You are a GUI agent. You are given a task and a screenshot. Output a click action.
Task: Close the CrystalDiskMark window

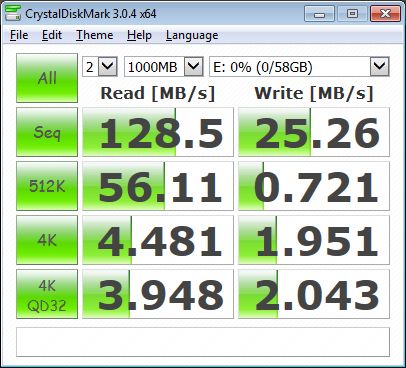click(x=385, y=14)
